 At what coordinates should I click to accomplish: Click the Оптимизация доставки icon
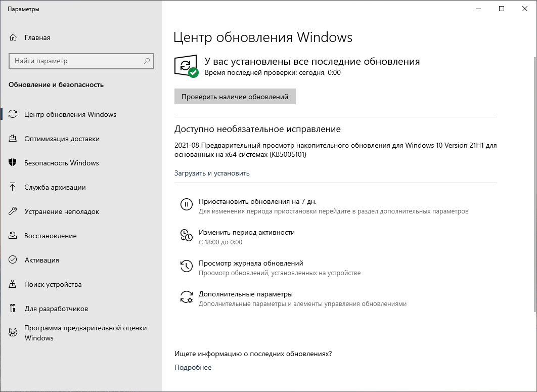click(13, 139)
